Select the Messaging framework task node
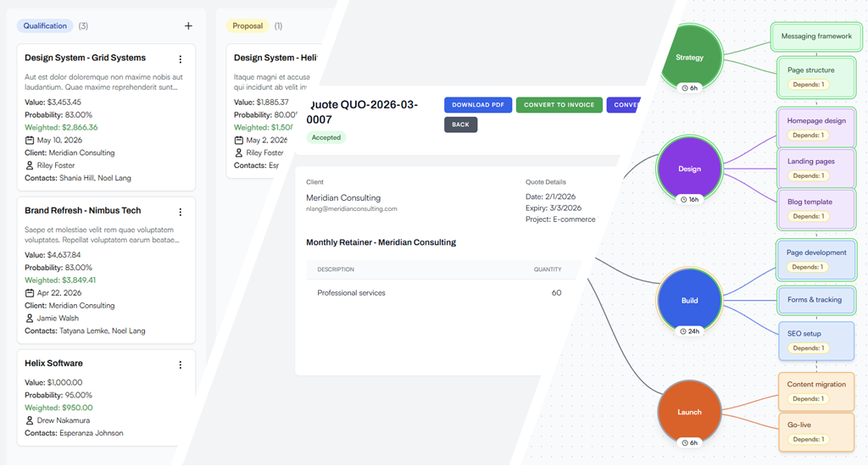Image resolution: width=868 pixels, height=466 pixels. 816,36
